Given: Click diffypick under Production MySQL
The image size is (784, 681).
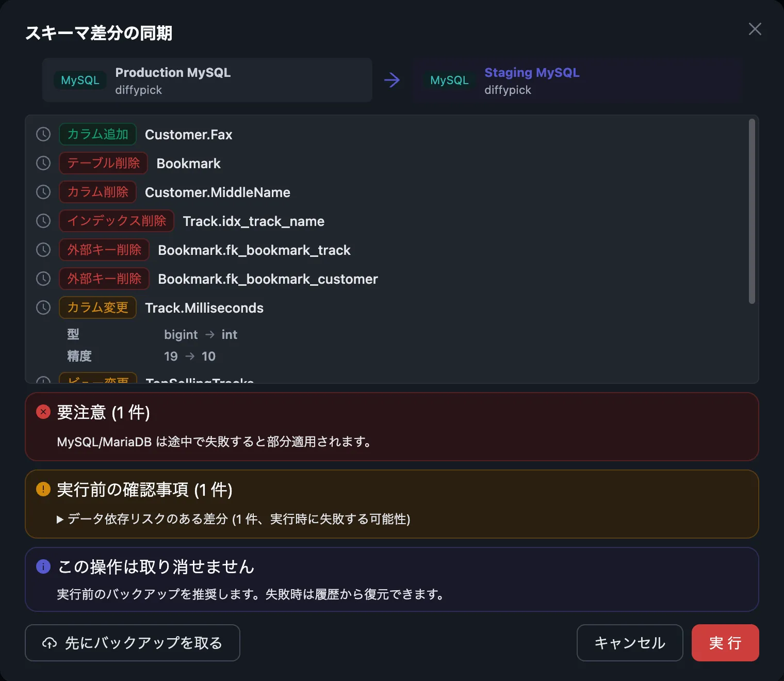Looking at the screenshot, I should point(139,90).
